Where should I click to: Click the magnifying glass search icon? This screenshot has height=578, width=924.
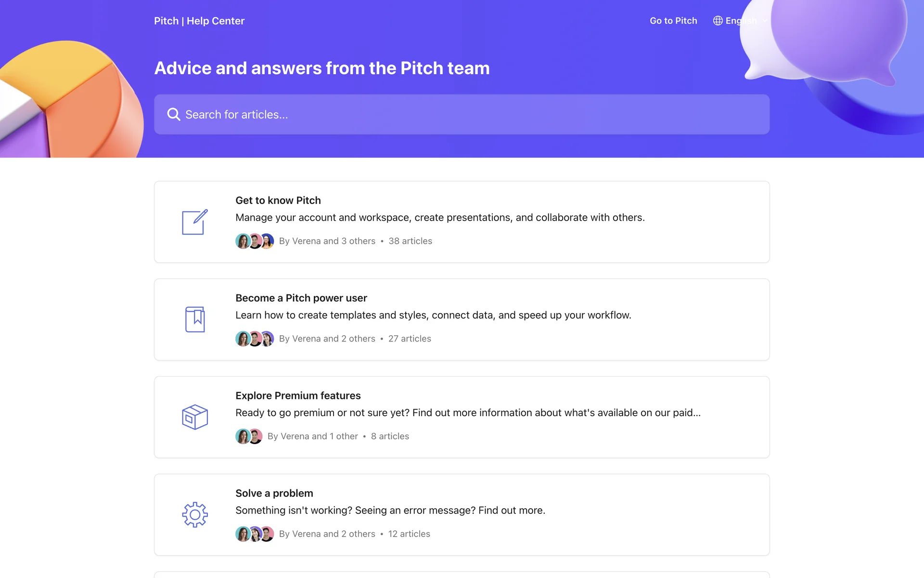pos(173,115)
